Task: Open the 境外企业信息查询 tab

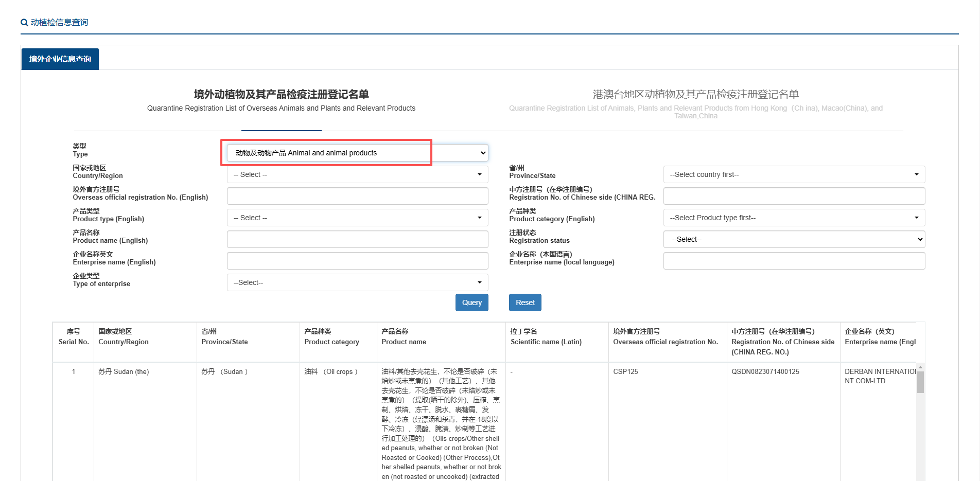Action: [60, 59]
